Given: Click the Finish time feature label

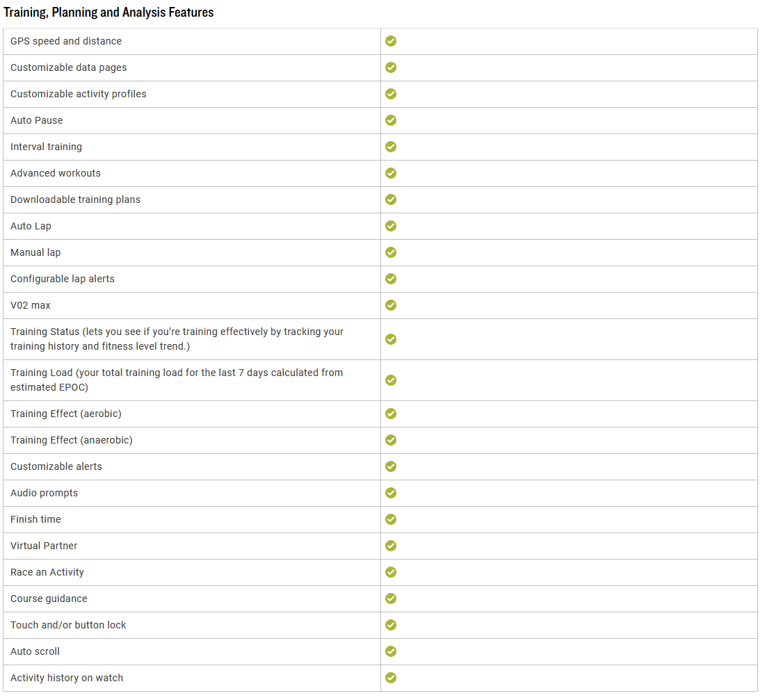Looking at the screenshot, I should click(35, 519).
